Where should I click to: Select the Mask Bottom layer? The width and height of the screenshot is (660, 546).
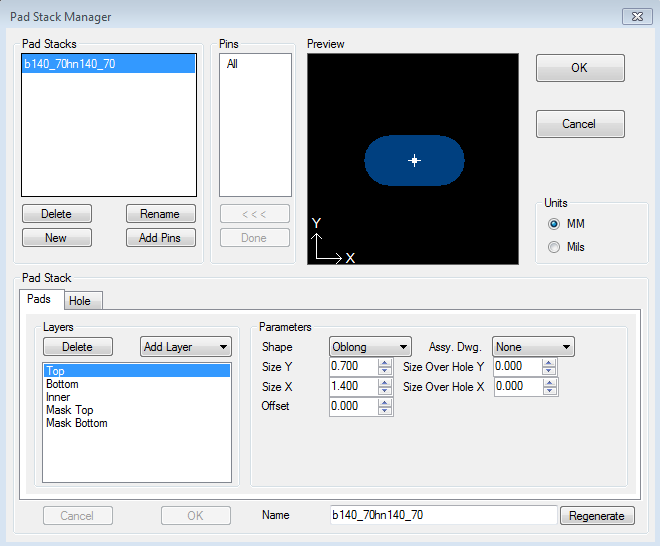(137, 423)
